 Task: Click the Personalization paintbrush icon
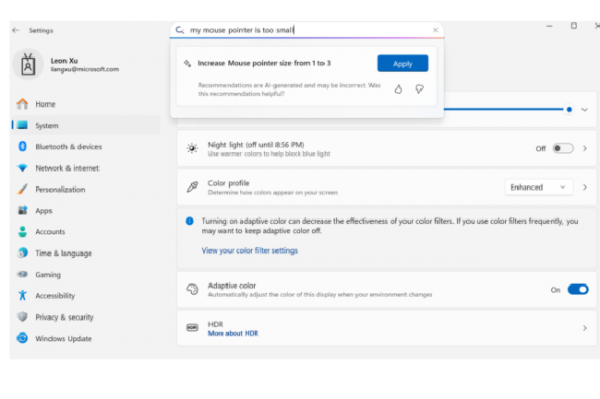22,189
